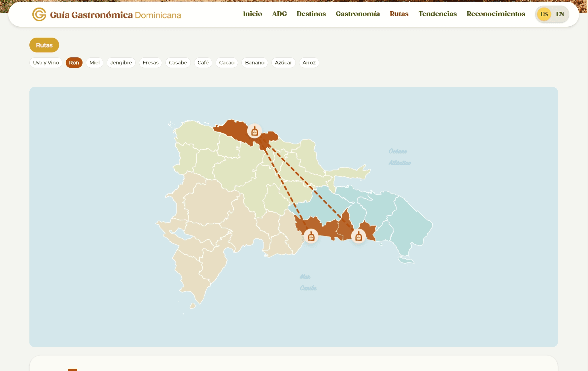Select the Café route filter
588x371 pixels.
[x=203, y=62]
